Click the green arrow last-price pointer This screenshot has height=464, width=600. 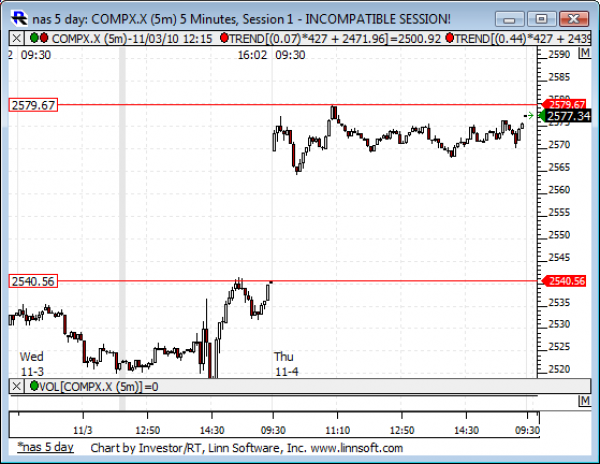pos(530,115)
